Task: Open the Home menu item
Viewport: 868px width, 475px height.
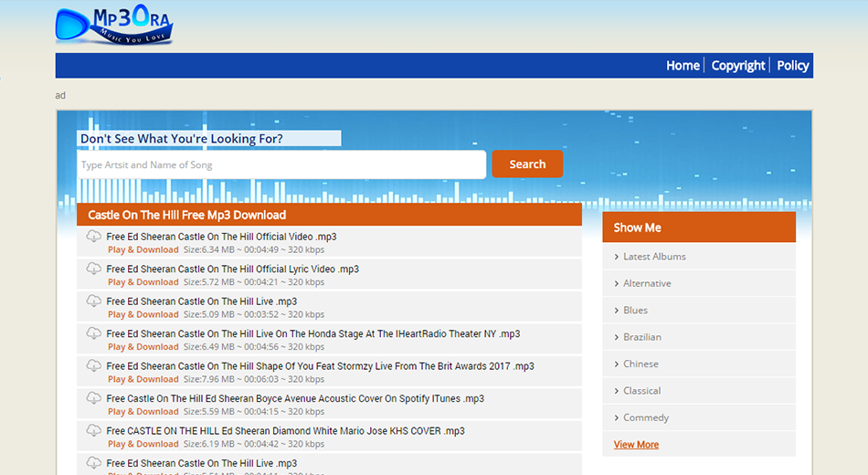Action: [x=683, y=66]
